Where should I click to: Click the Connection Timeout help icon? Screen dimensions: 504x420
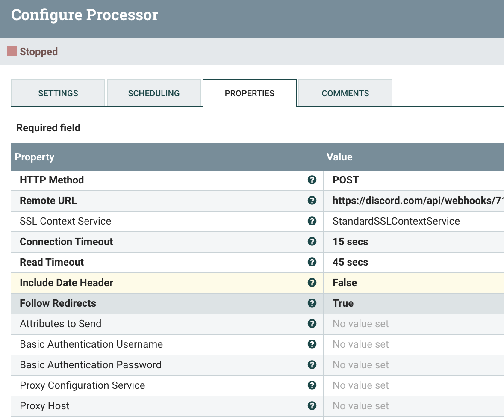click(312, 242)
